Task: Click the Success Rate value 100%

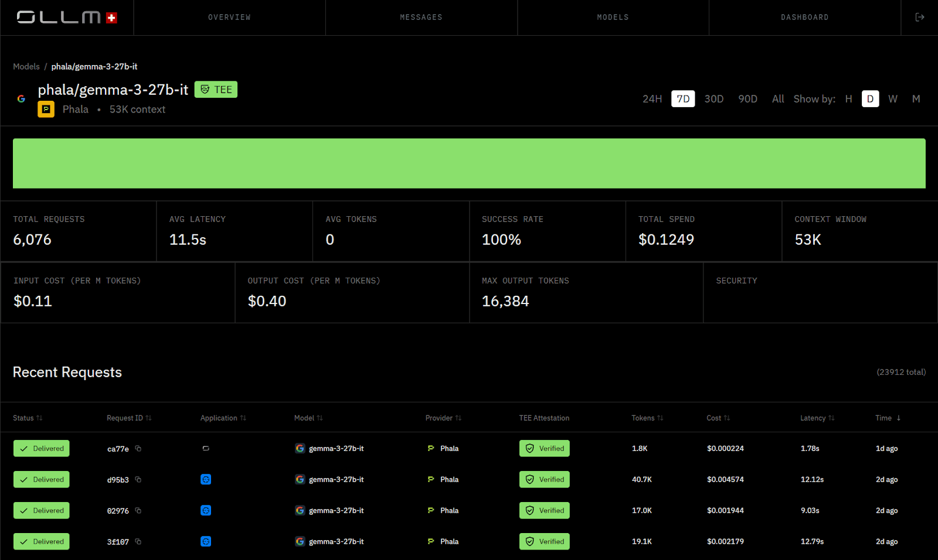Action: (501, 240)
